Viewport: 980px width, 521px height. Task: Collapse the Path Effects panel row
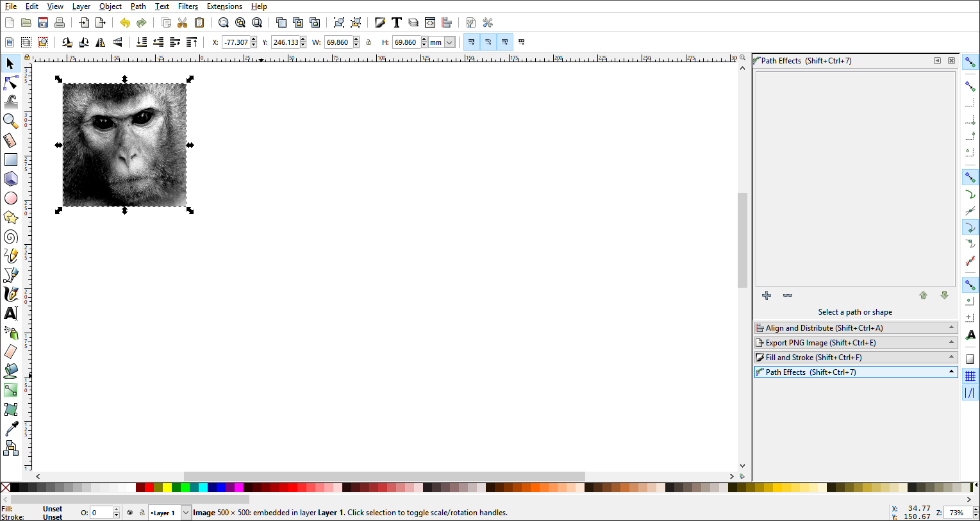click(x=856, y=372)
